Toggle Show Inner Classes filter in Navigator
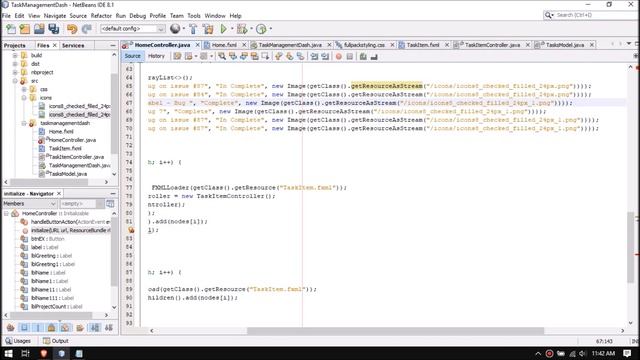The width and height of the screenshot is (640, 360). [x=65, y=327]
